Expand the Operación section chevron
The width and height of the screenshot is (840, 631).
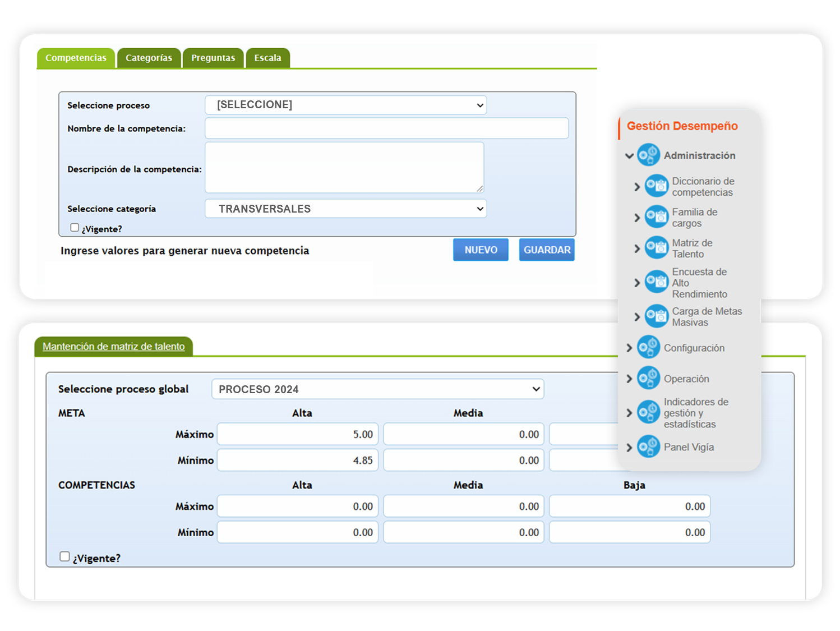629,379
